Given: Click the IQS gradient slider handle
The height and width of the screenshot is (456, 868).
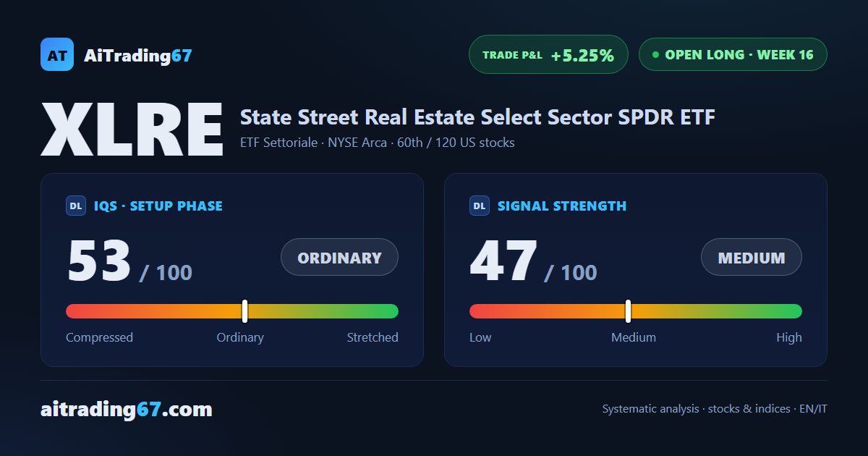Looking at the screenshot, I should 244,311.
